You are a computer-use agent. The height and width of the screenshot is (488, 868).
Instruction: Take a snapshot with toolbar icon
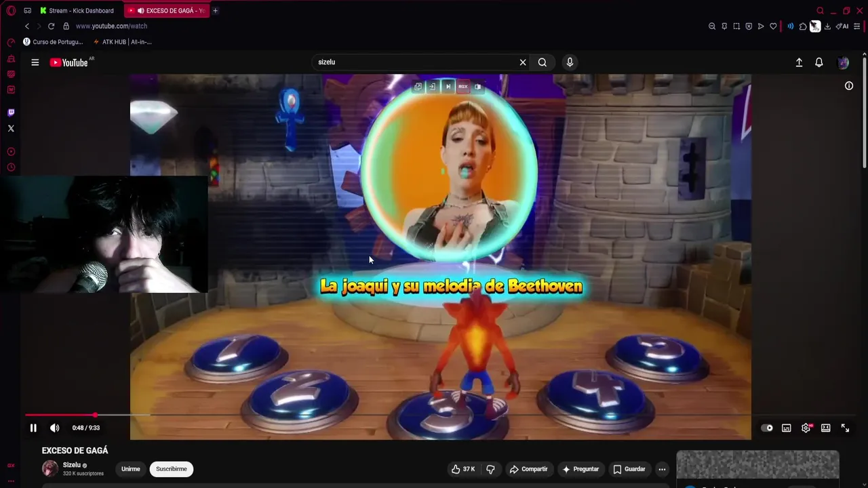pyautogui.click(x=736, y=26)
